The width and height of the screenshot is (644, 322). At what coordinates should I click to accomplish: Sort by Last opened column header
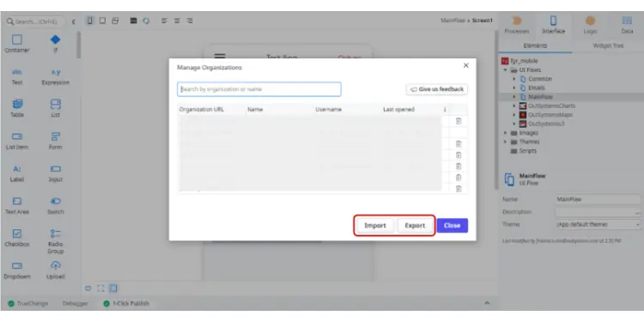coord(398,110)
